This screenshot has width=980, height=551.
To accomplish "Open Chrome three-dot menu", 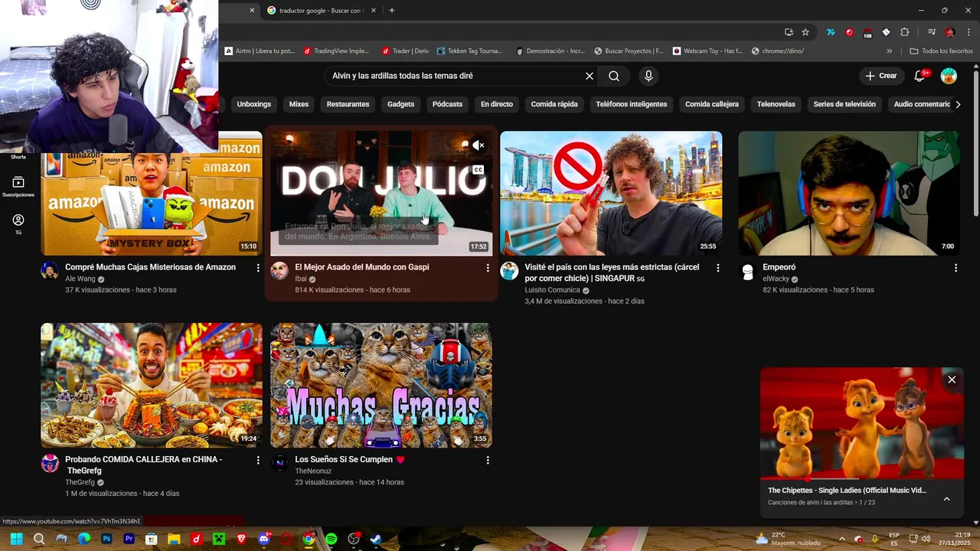I will pyautogui.click(x=968, y=32).
